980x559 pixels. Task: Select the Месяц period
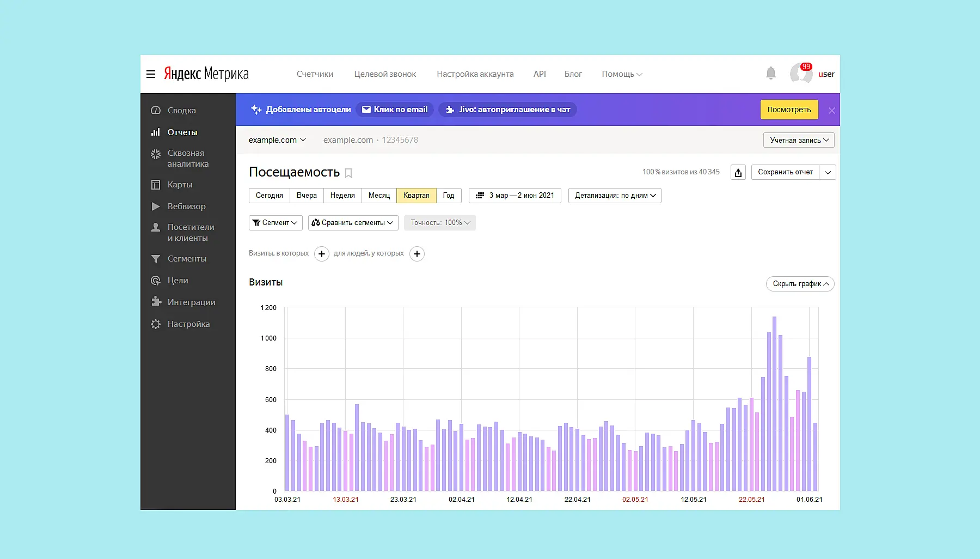(x=379, y=196)
